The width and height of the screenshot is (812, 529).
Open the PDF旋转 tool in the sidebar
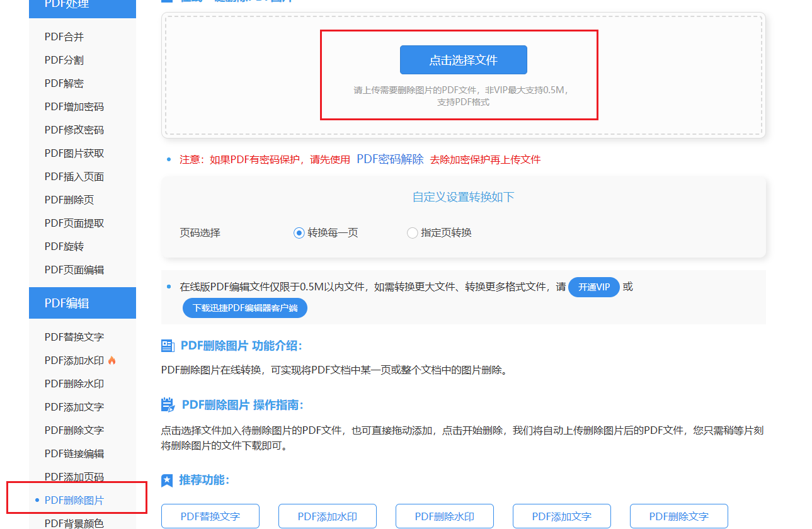[60, 246]
